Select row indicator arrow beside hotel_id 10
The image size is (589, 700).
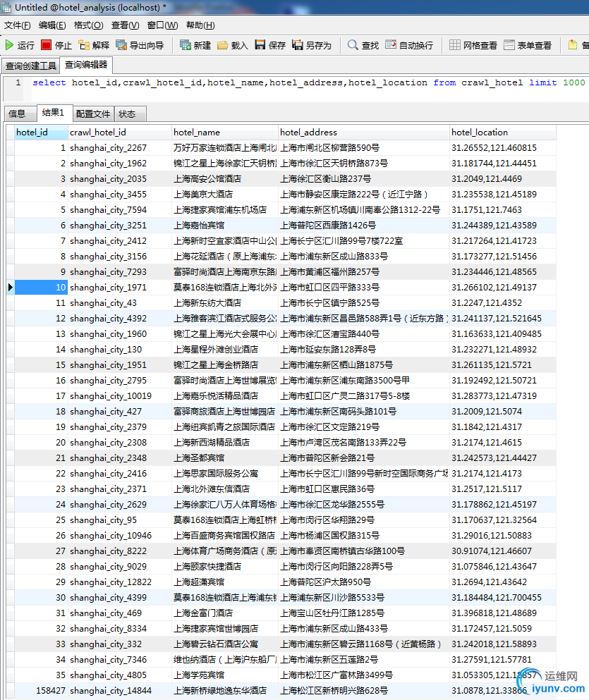(11, 287)
